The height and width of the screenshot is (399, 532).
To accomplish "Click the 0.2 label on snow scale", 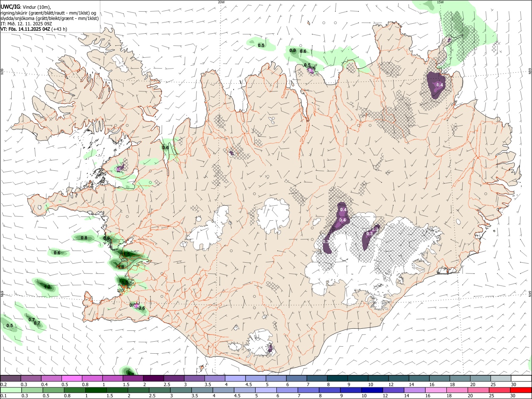I will (4, 384).
